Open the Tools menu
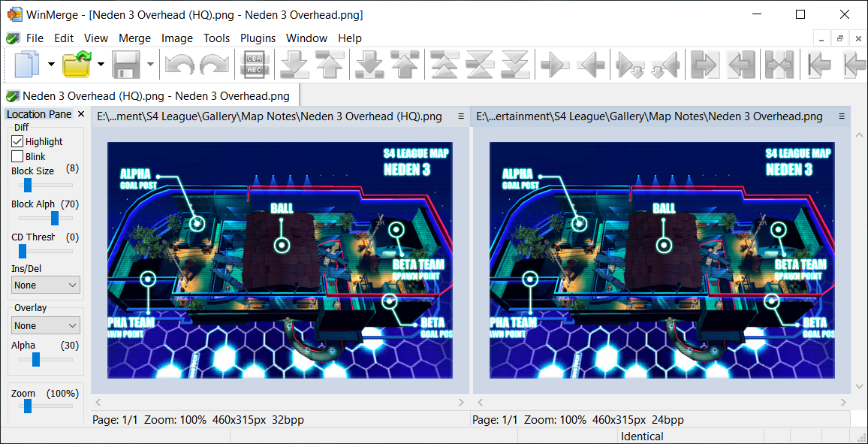 (216, 38)
